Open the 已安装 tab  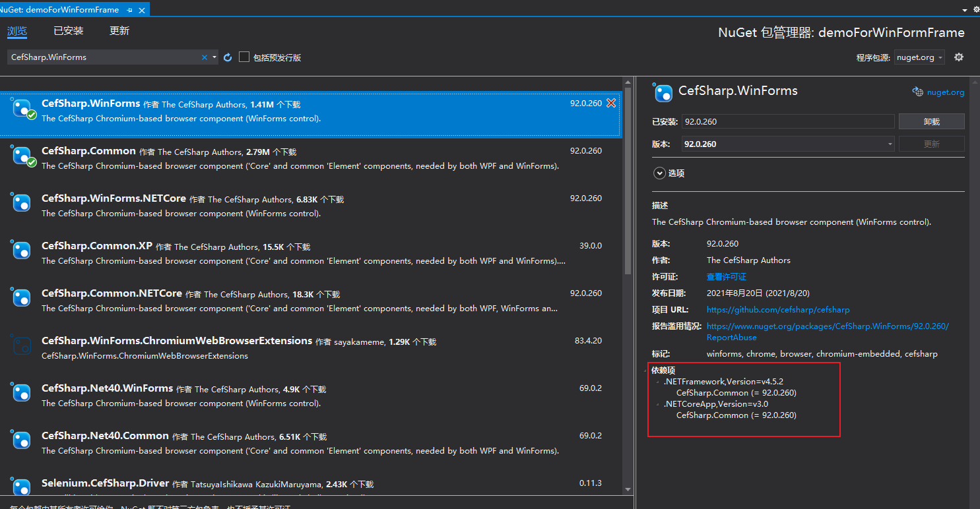pyautogui.click(x=69, y=31)
